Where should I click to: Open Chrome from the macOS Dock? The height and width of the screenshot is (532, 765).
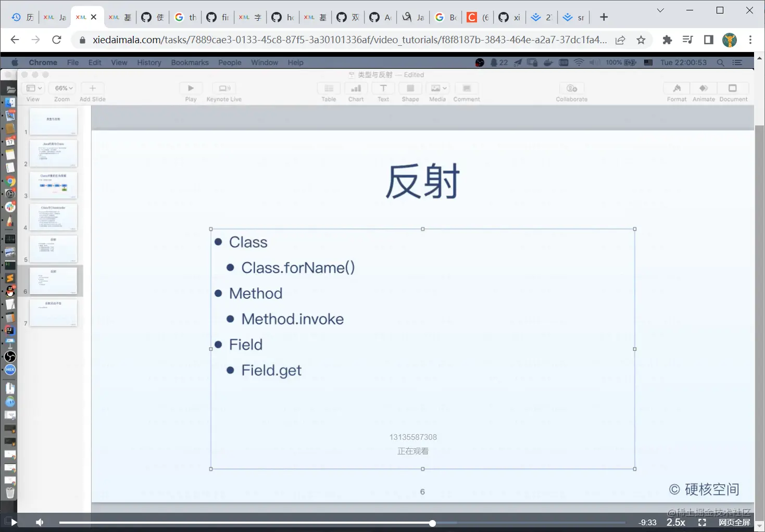click(x=10, y=182)
